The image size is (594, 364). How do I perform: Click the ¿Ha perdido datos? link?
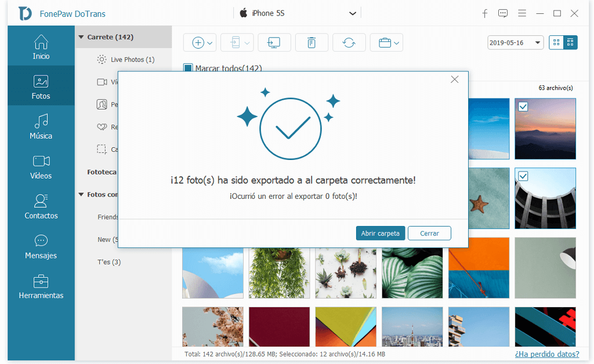tap(548, 354)
